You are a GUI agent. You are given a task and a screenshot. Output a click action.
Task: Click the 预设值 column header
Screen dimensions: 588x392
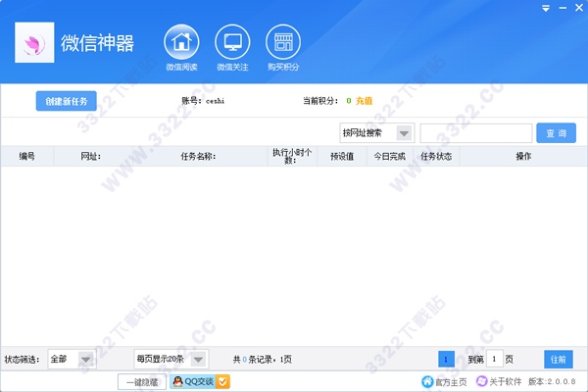[342, 156]
